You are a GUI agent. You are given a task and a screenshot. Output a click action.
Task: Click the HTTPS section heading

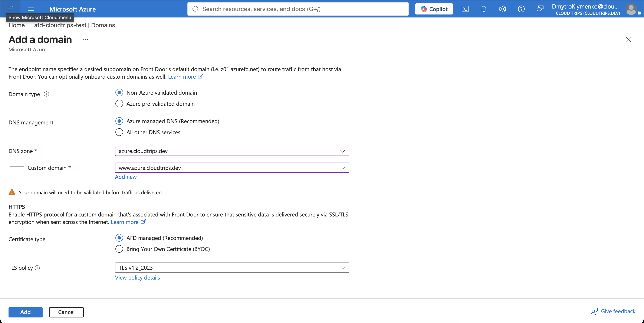coord(17,207)
